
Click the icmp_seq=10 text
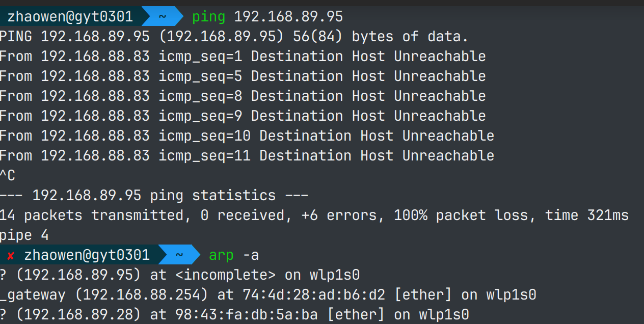204,136
